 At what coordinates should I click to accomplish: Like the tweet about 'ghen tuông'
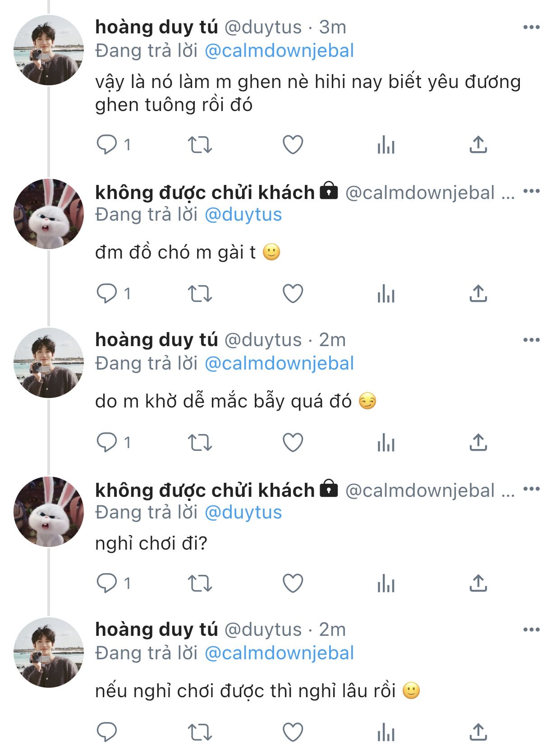pos(293,145)
